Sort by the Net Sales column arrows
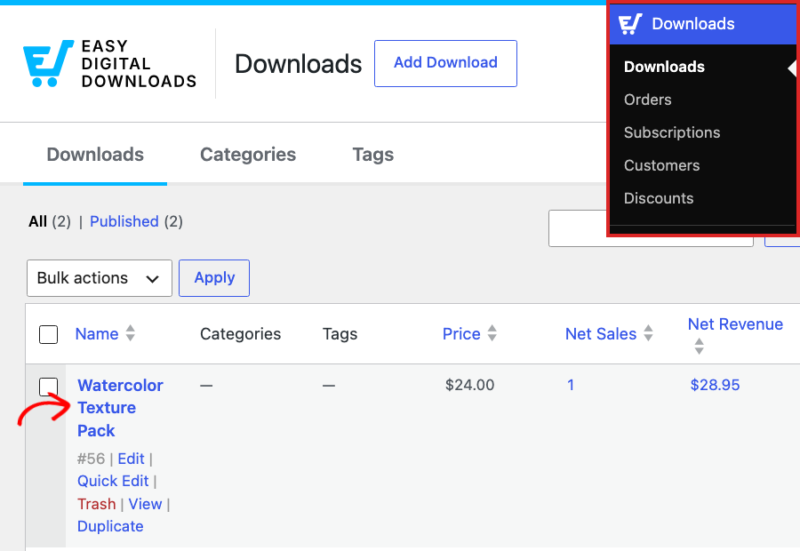 pos(648,333)
